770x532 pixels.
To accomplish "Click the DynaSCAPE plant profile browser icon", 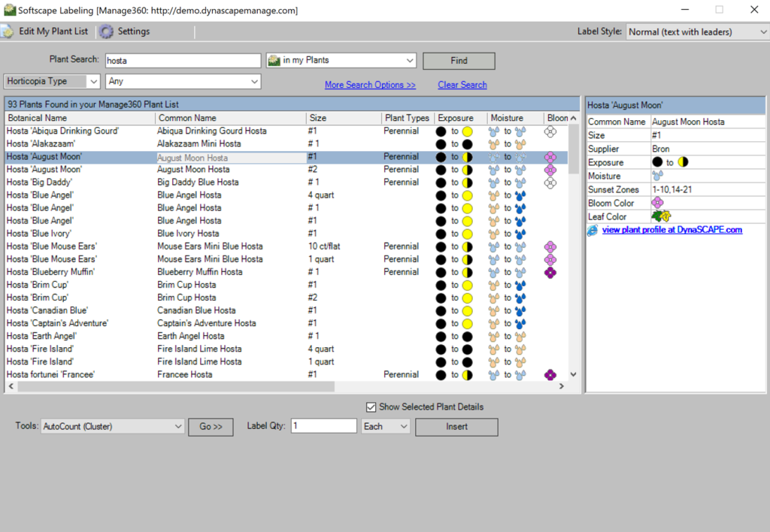I will point(593,230).
